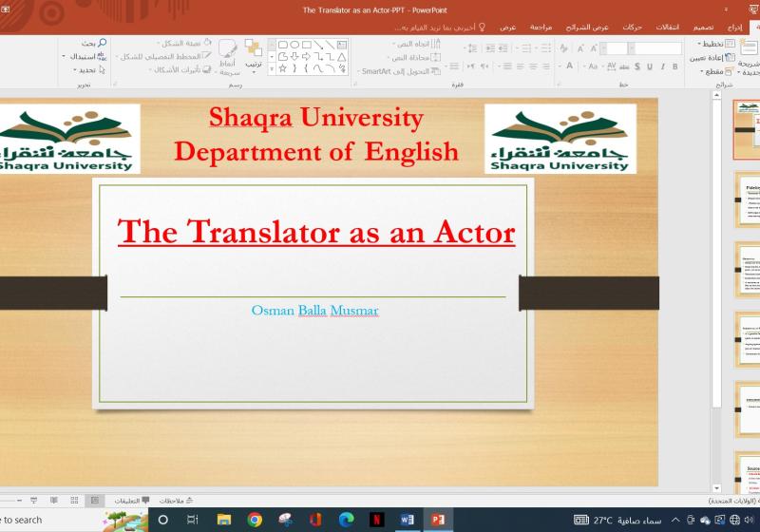
Task: Click the Find (بحث) search icon
Action: point(102,43)
